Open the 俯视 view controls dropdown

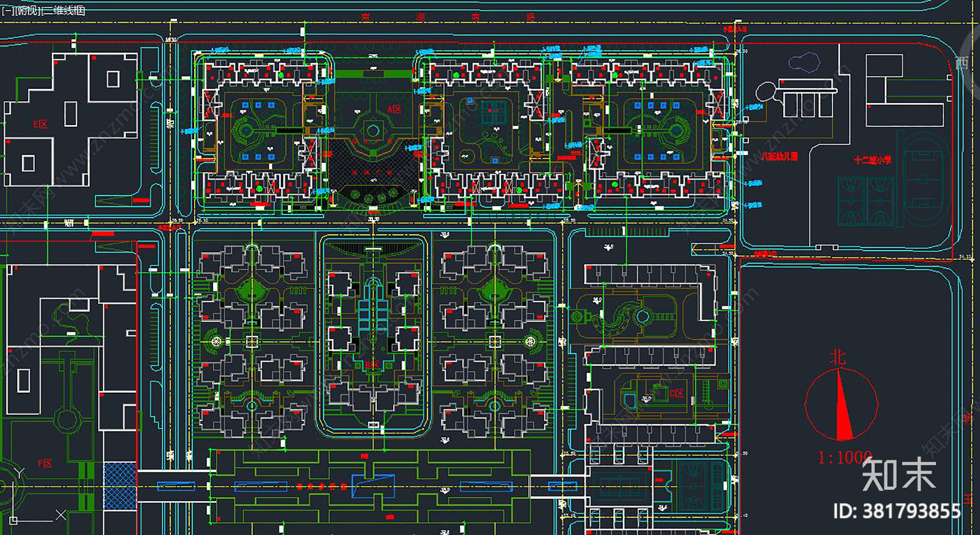click(x=26, y=10)
